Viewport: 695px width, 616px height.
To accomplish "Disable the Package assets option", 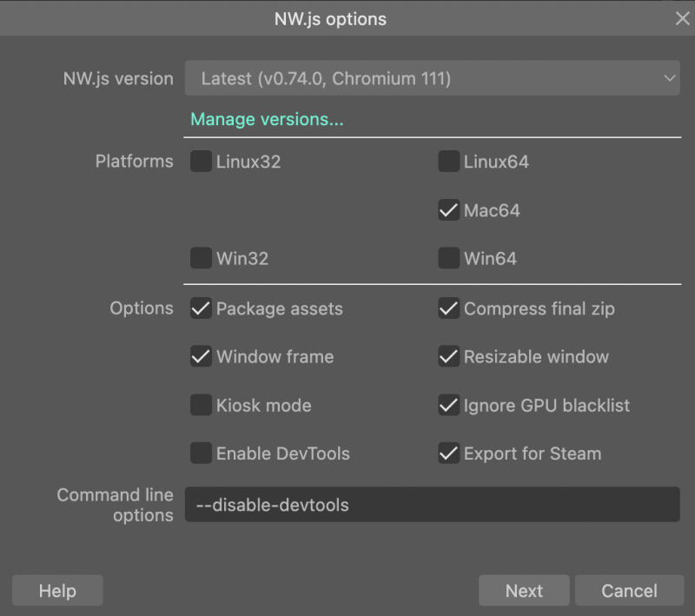I will pyautogui.click(x=201, y=308).
